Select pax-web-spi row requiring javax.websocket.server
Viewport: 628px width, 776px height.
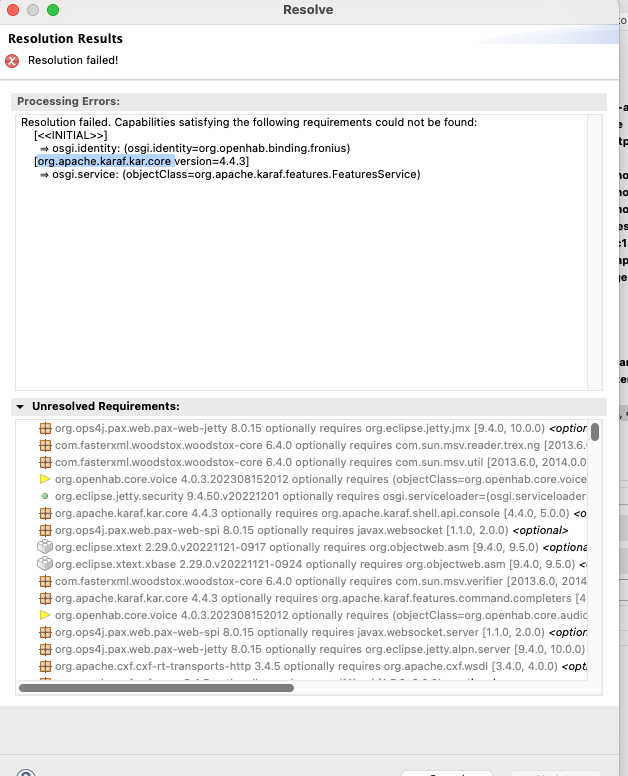tap(300, 632)
